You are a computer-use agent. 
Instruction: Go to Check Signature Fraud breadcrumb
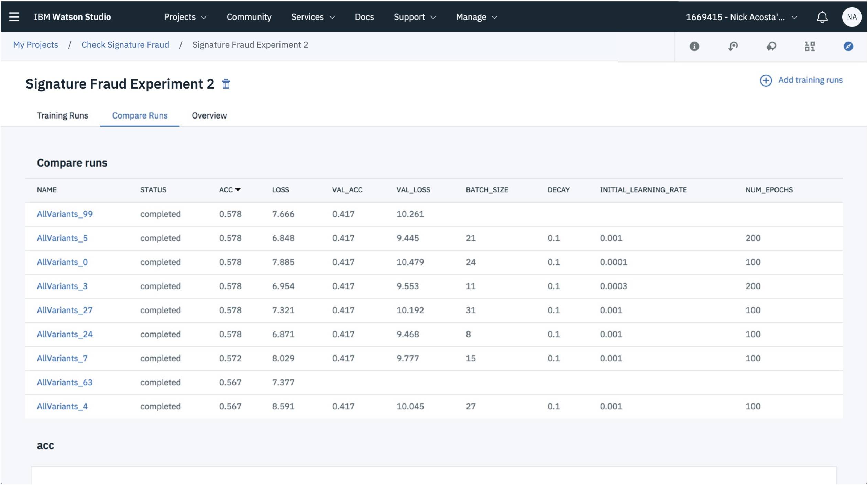click(125, 45)
